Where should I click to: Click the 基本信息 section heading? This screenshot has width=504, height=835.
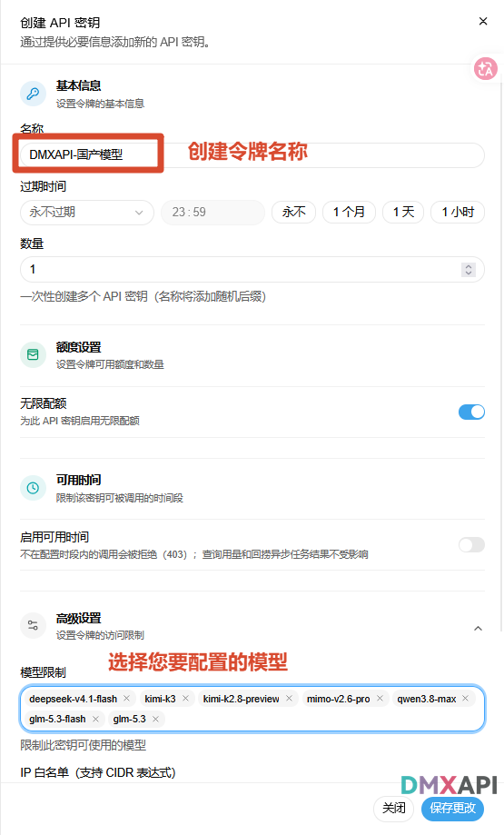tap(79, 85)
